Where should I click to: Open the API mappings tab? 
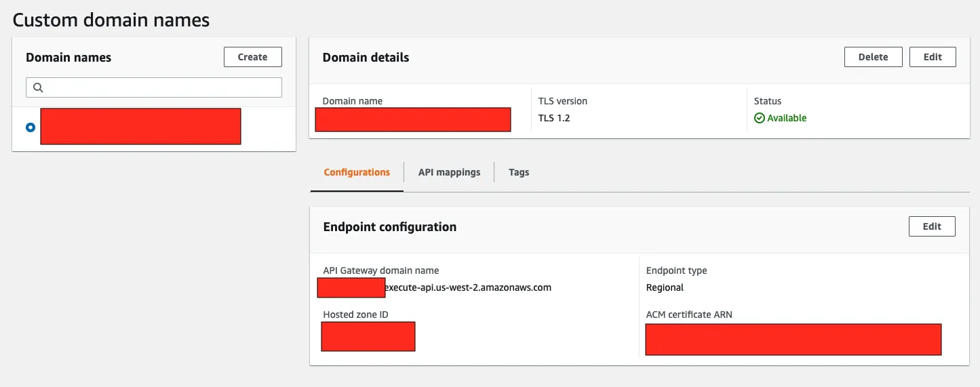(x=449, y=172)
